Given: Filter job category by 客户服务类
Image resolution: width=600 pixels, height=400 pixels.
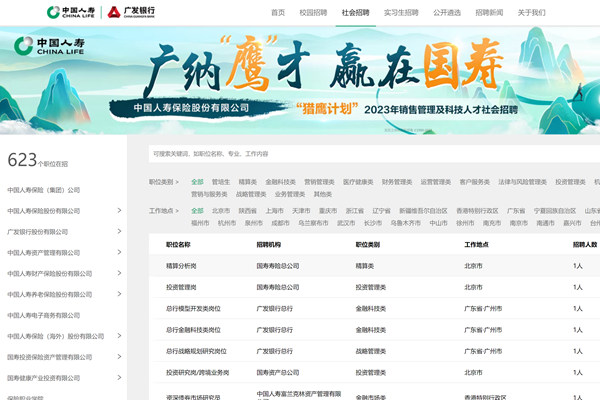Looking at the screenshot, I should pyautogui.click(x=474, y=182).
